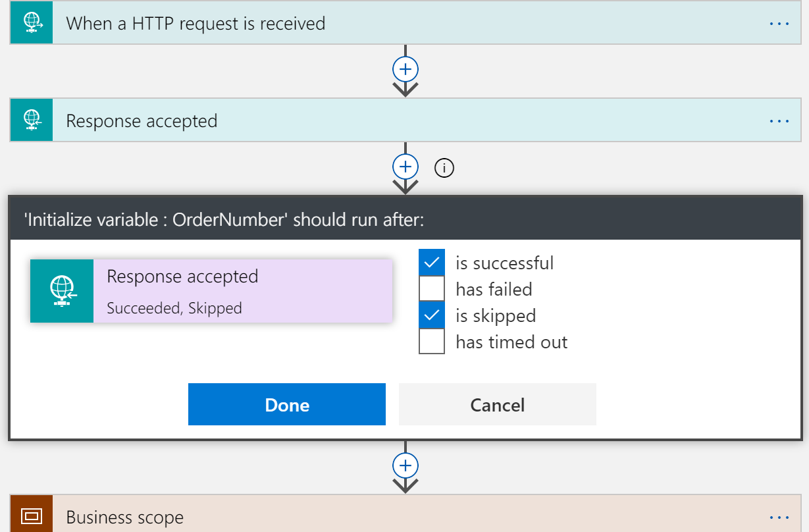Viewport: 809px width, 532px height.
Task: Click the plus icon below the HTTP trigger
Action: click(405, 69)
